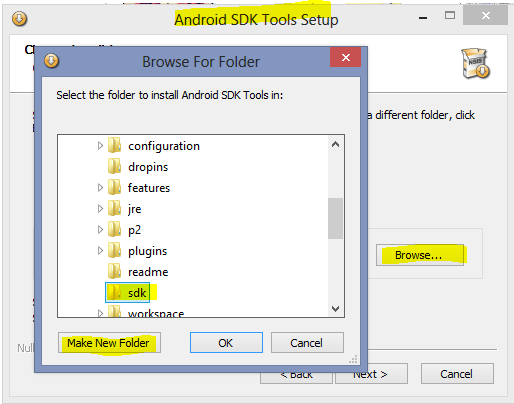The height and width of the screenshot is (404, 514).
Task: Maximize the Android SDK Tools Setup window
Action: click(x=450, y=15)
